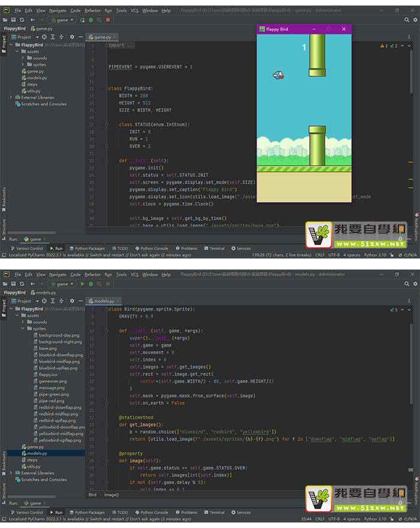Toggle Bookmarks side stripe in models.py window
The width and height of the screenshot is (420, 528).
(4, 463)
